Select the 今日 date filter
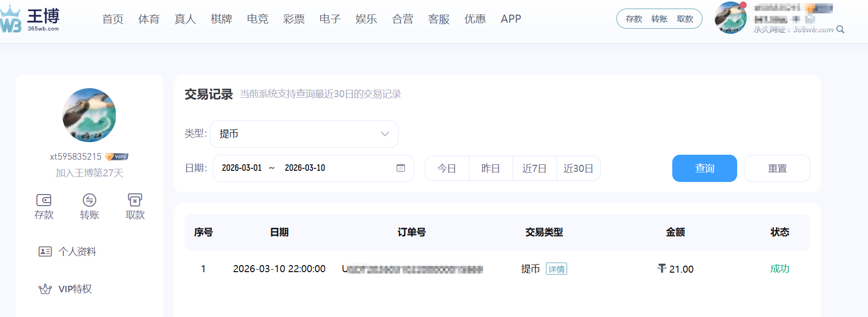 [447, 168]
